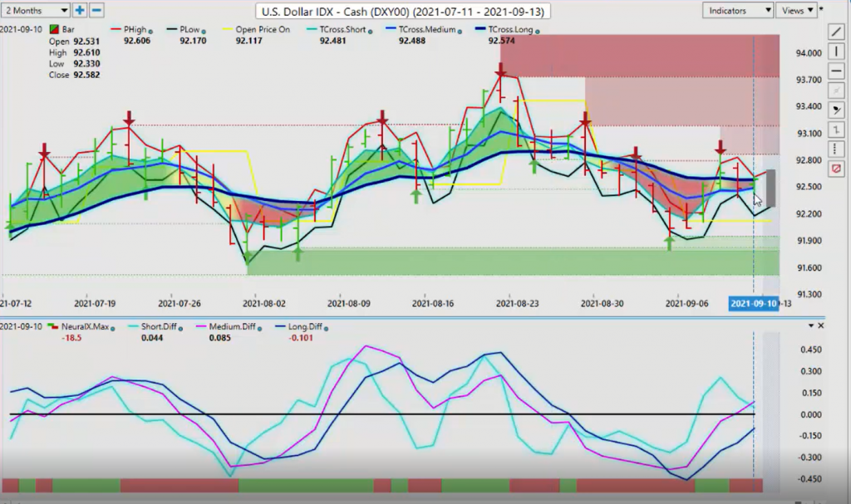Click the NeuralX.Max indicator icon

tap(52, 326)
